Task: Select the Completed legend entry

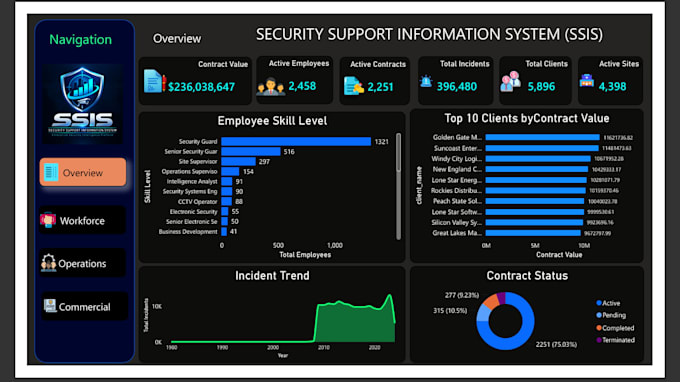Action: 615,328
